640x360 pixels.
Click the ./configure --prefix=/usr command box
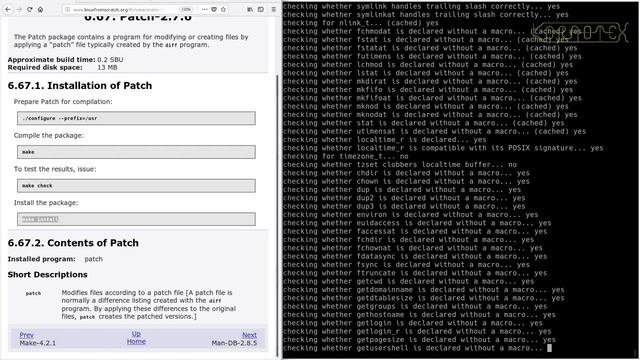click(136, 118)
